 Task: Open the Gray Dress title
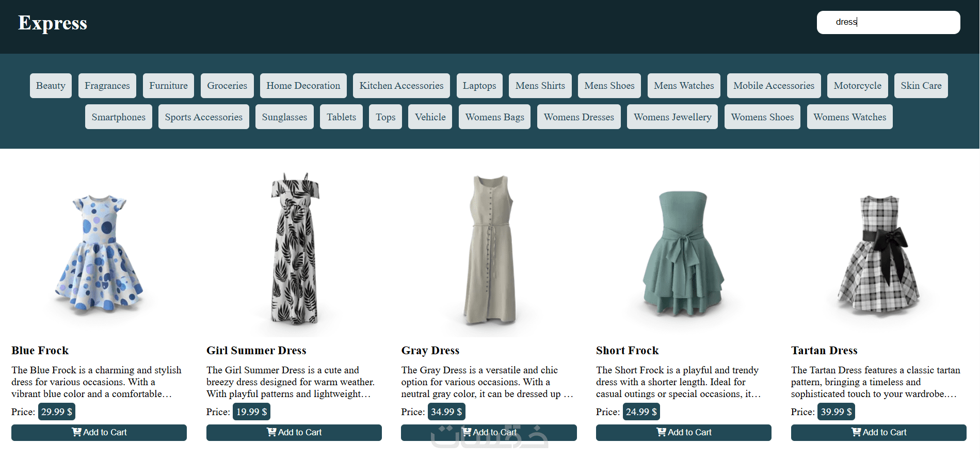(430, 351)
